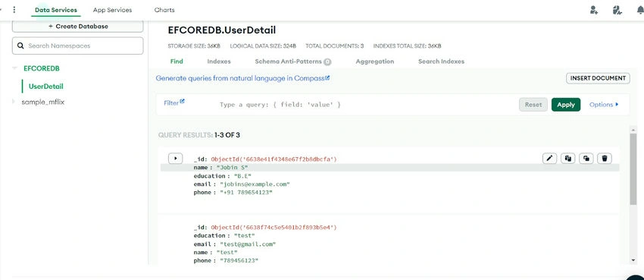Viewport: 644px width, 280px height.
Task: Click the INSERT DOCUMENT button
Action: 598,78
